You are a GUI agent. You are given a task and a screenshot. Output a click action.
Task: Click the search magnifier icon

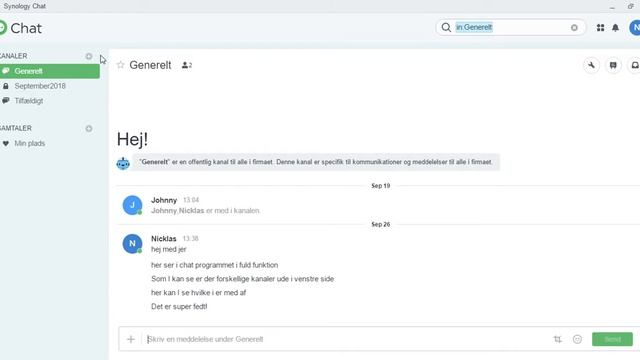click(x=446, y=27)
